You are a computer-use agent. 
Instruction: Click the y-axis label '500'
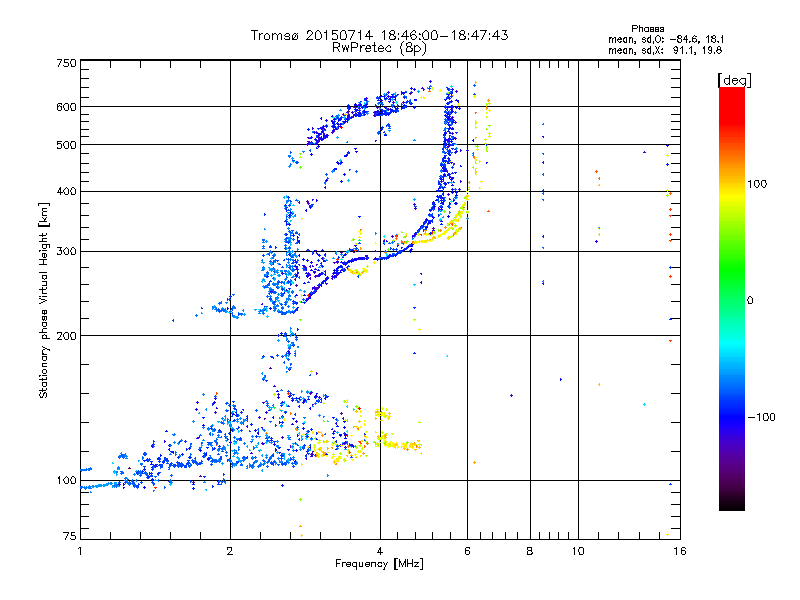point(66,145)
